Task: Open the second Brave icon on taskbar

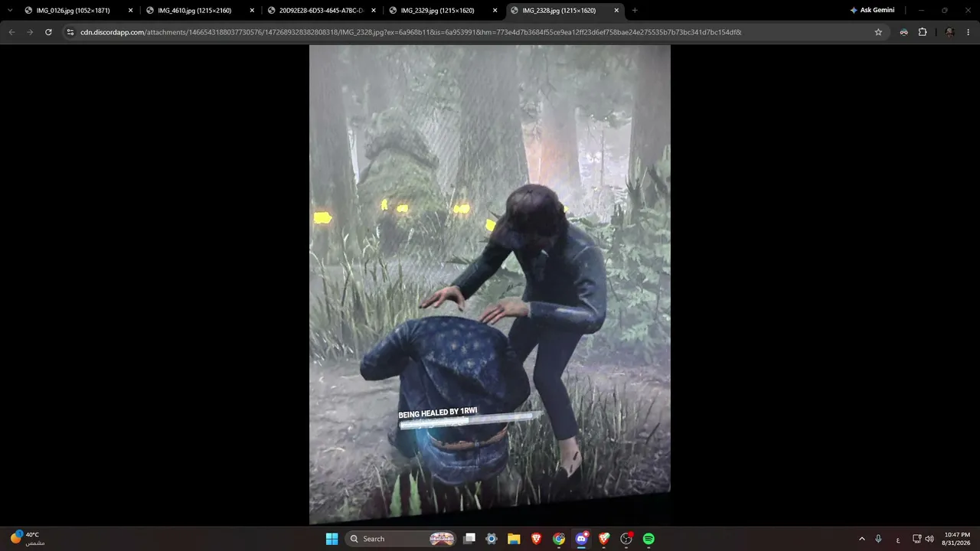Action: [604, 539]
